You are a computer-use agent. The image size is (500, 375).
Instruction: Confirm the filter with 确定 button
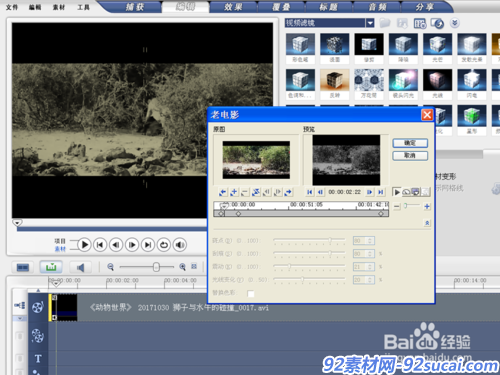coord(410,143)
